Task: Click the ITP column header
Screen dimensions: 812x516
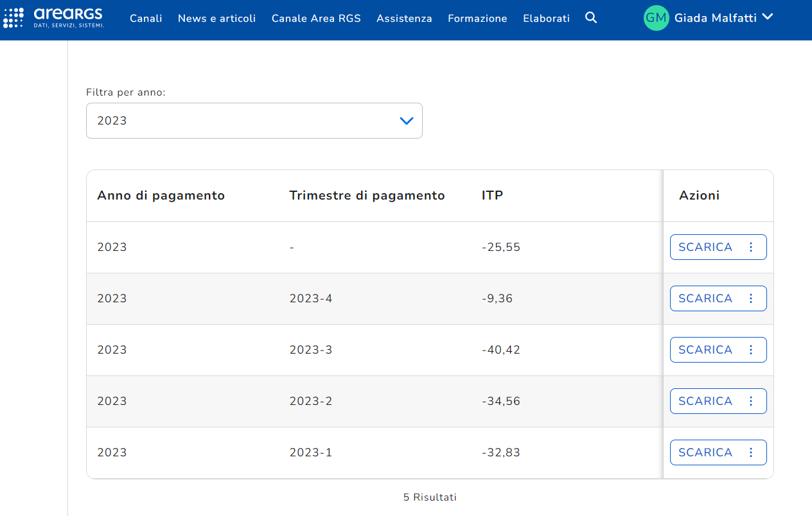Action: 492,196
